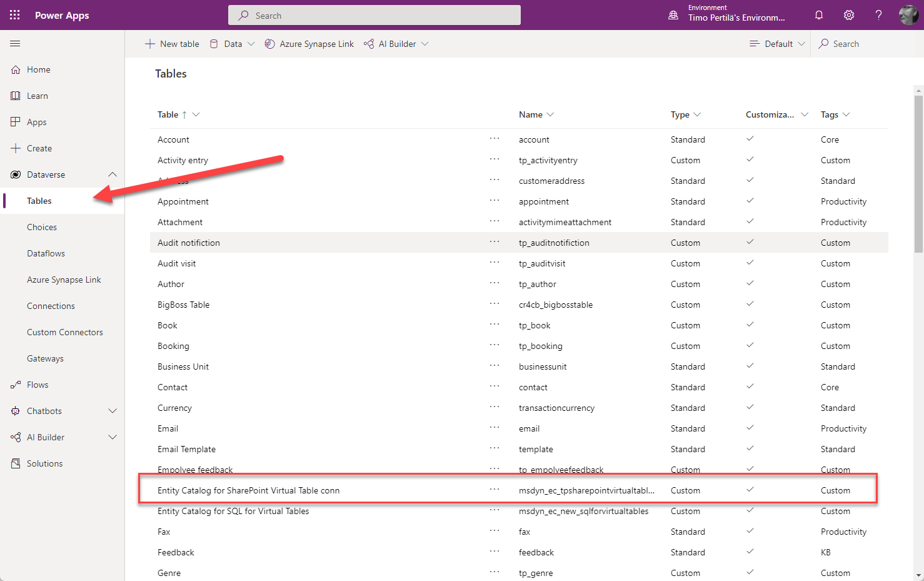Viewport: 924px width, 581px height.
Task: Open the app launcher waffle icon
Action: click(x=15, y=15)
